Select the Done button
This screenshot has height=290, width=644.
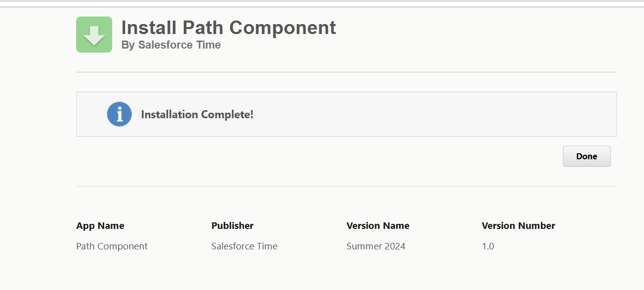point(586,156)
